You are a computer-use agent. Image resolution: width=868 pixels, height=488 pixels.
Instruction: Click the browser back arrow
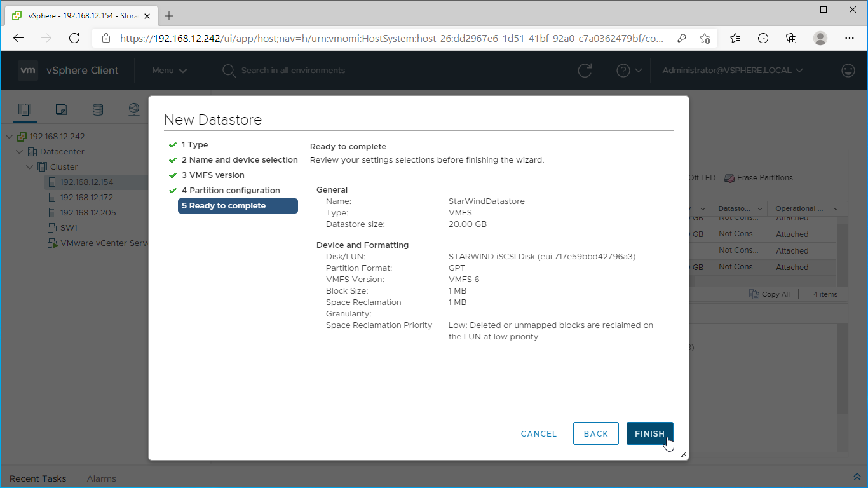(18, 38)
